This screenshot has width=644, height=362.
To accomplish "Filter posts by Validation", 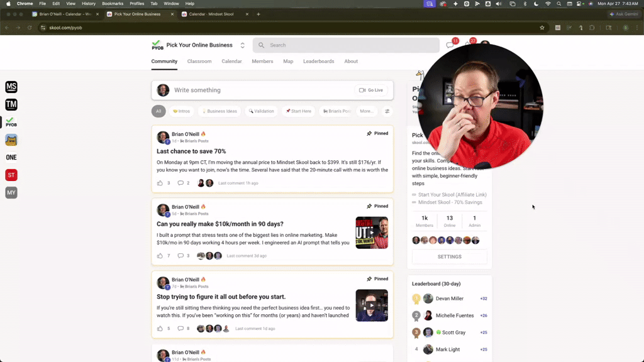I will tap(261, 111).
